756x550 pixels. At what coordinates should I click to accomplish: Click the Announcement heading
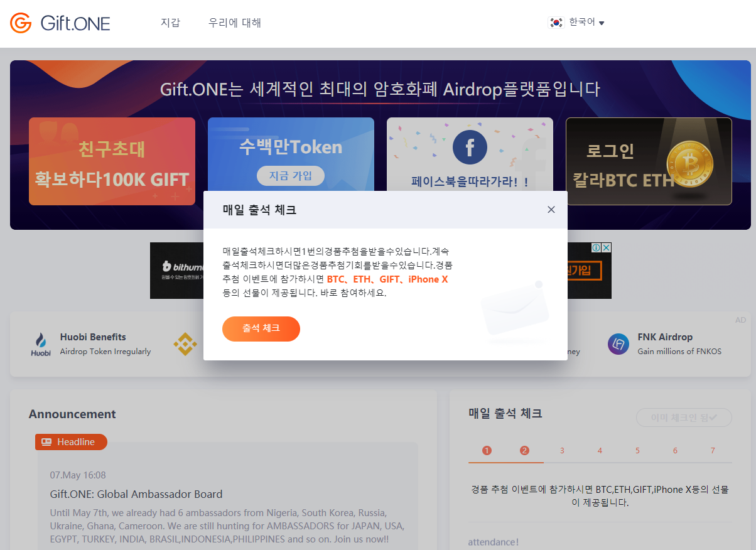point(72,414)
